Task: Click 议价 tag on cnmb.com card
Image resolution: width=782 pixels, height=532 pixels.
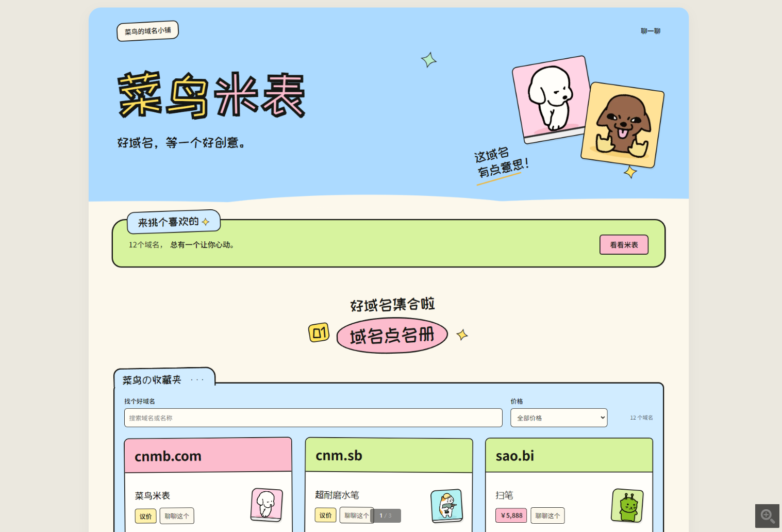Action: coord(146,516)
